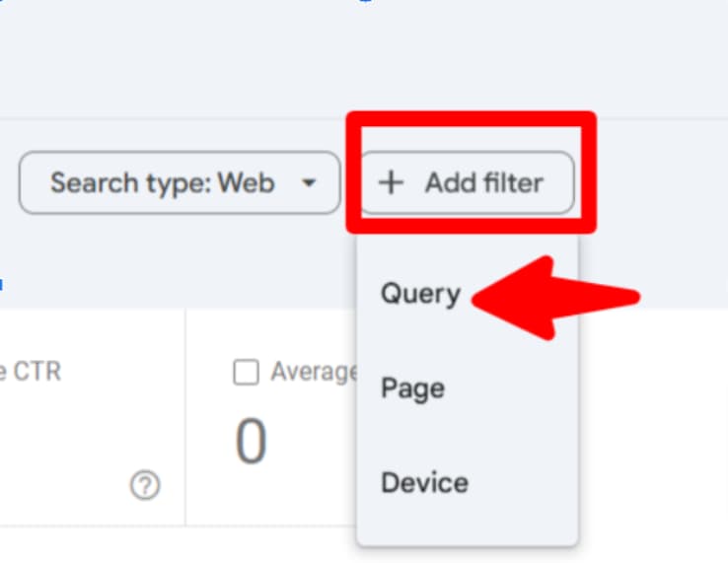Click the red arrow pointing at Query
Image resolution: width=728 pixels, height=563 pixels.
point(557,297)
